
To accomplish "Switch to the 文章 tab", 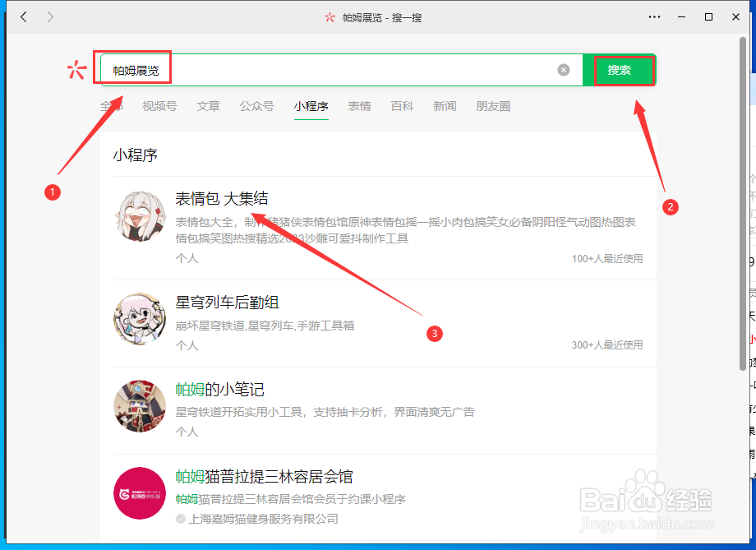I will point(208,106).
